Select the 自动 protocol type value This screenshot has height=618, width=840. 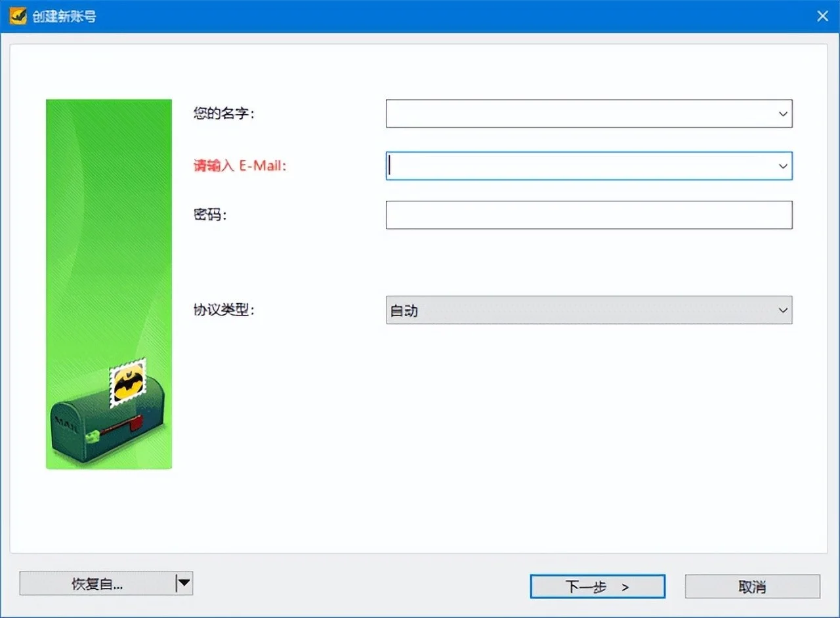tap(407, 310)
